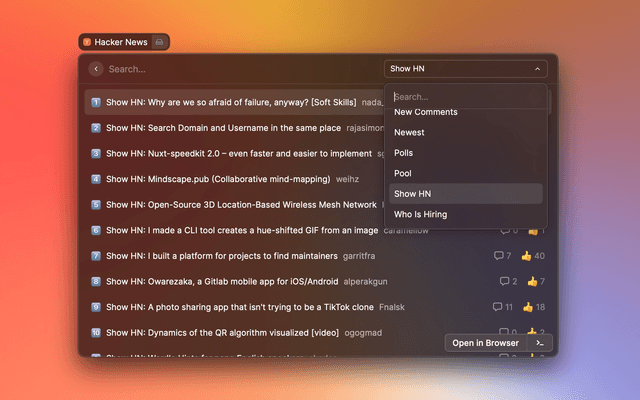Pick the Pool option in the dropdown
Viewport: 640px width, 400px height.
403,173
